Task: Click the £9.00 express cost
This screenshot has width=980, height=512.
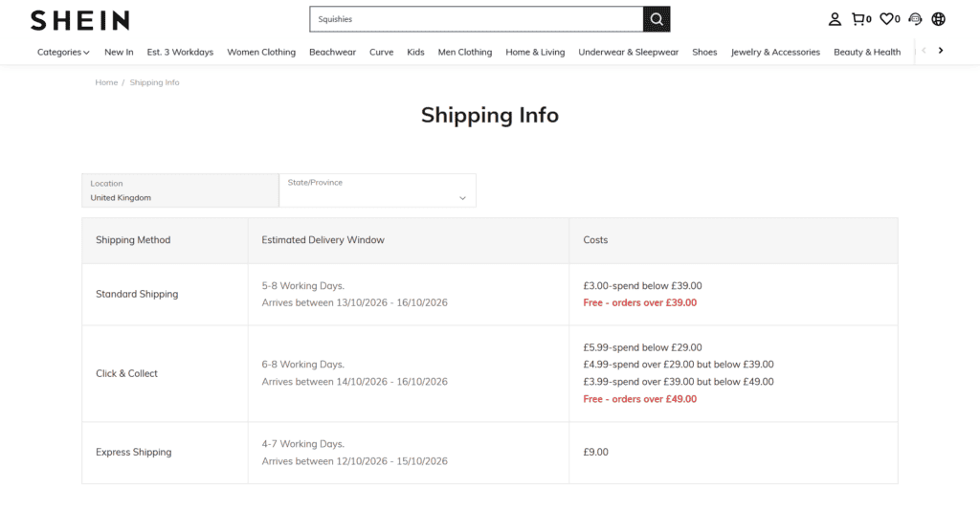Action: pos(595,452)
